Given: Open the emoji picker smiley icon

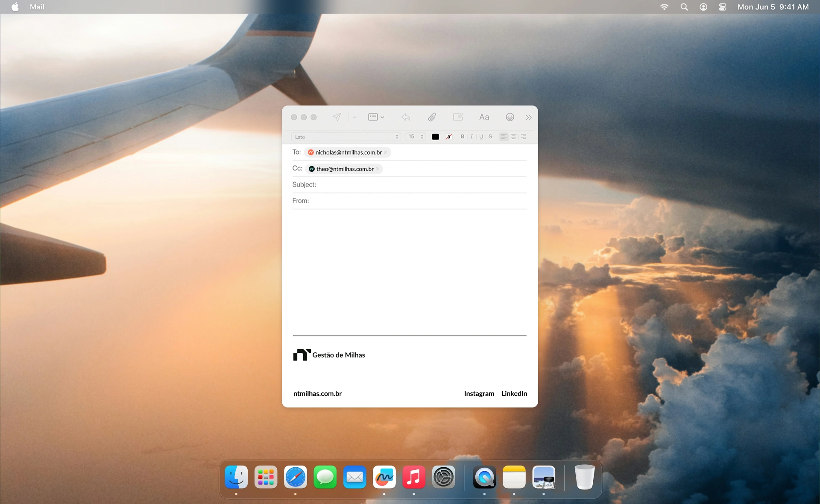Looking at the screenshot, I should coord(510,117).
